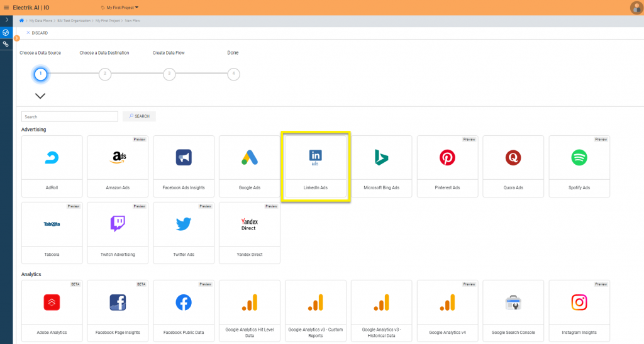This screenshot has height=344, width=644.
Task: Focus the connector Search field
Action: coord(69,116)
